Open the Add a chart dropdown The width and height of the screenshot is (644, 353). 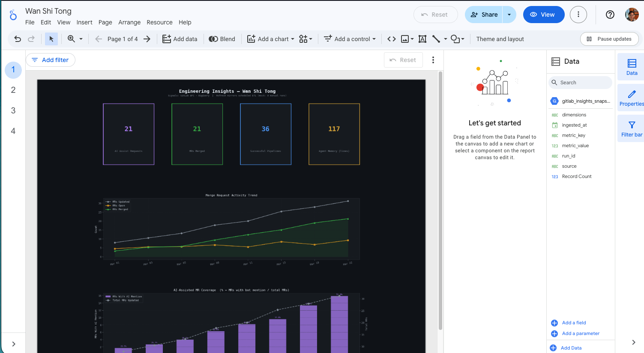click(x=271, y=39)
